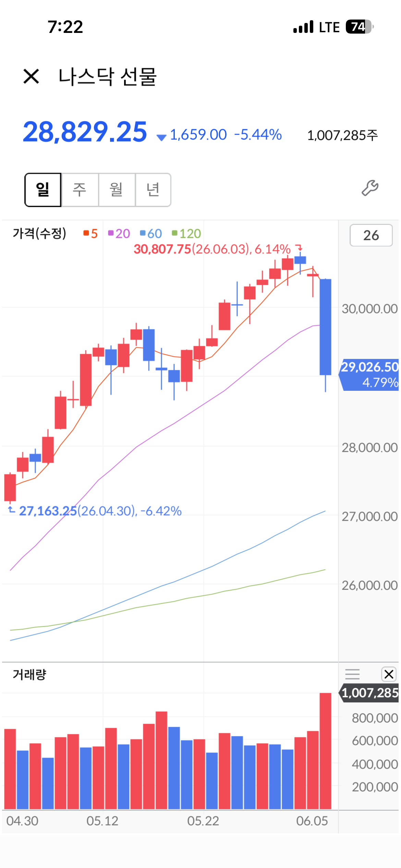Select the 일 daily period tab
This screenshot has height=868, width=401.
pos(43,190)
